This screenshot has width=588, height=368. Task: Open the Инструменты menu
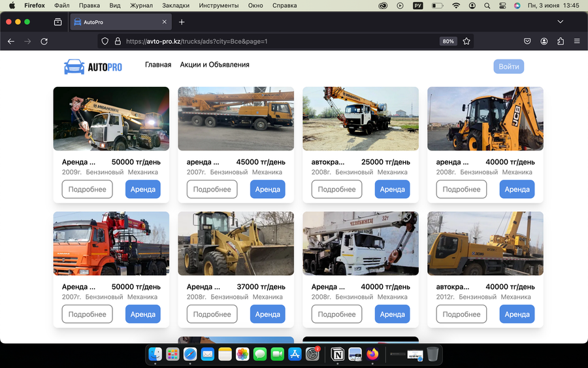pyautogui.click(x=219, y=5)
